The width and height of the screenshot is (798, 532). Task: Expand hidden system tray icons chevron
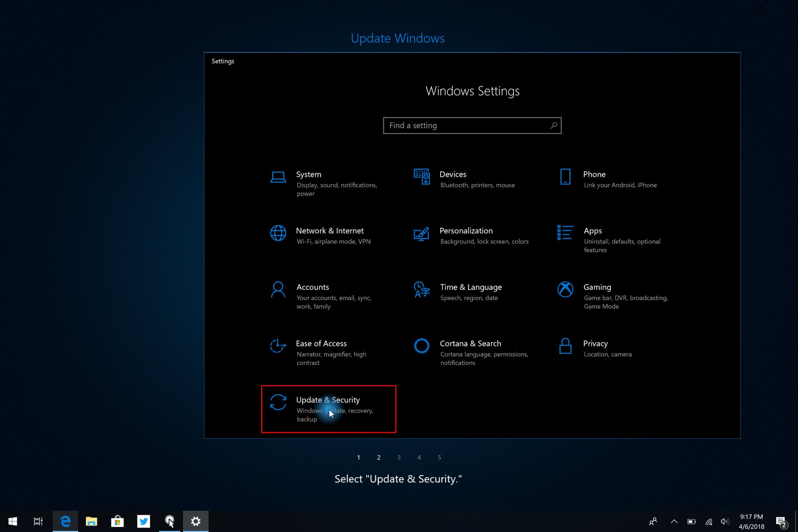(x=674, y=521)
